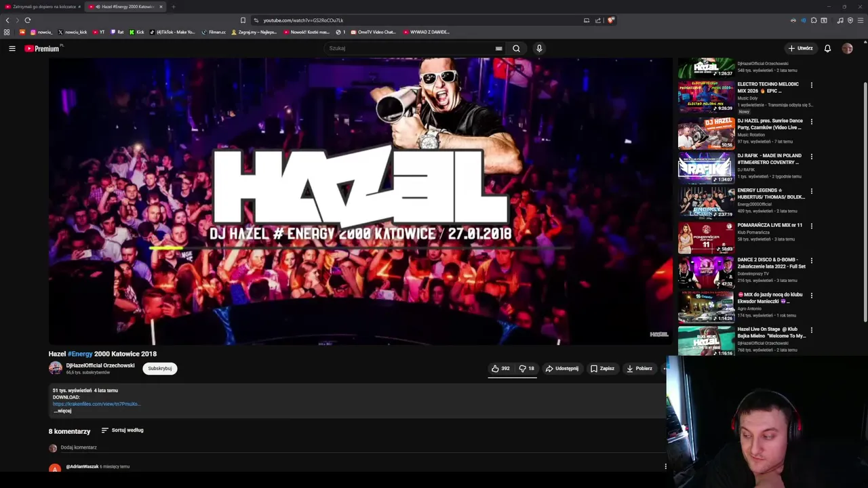Share video via Udostępnij button

(562, 369)
